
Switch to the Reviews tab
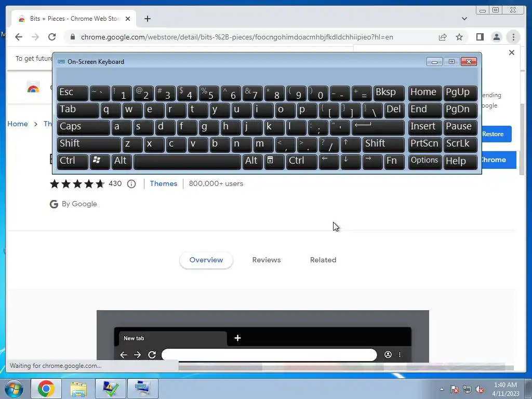[x=267, y=260]
